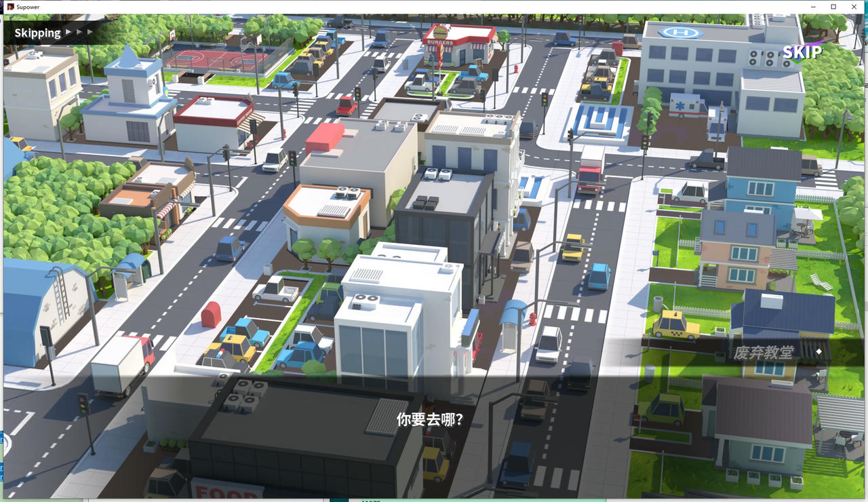Click the Supower app icon in title bar
The width and height of the screenshot is (868, 502).
point(10,7)
